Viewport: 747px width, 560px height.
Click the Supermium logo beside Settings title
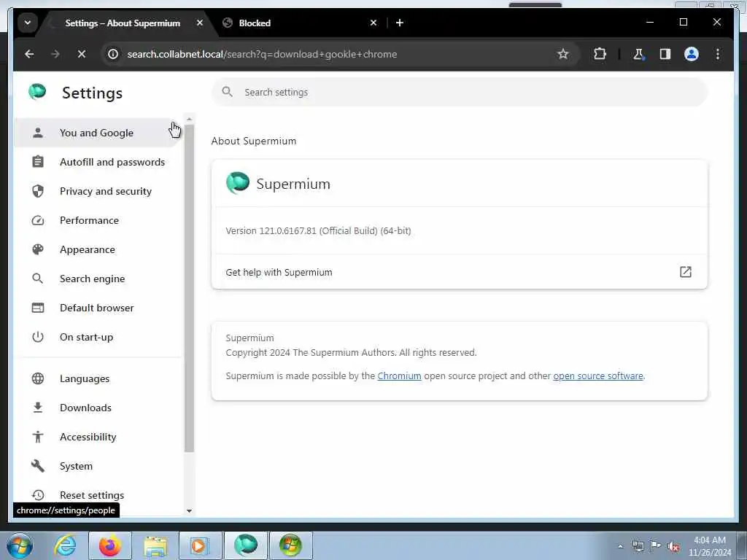click(x=37, y=92)
